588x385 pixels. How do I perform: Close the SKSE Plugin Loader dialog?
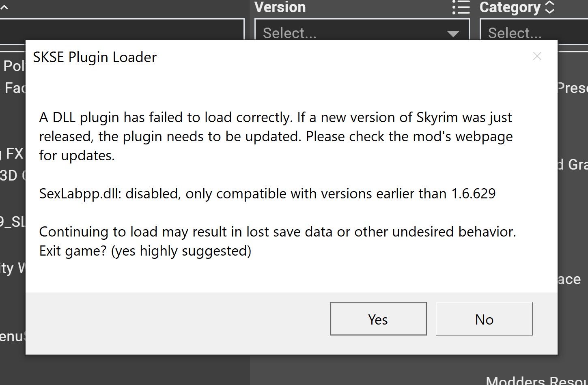coord(537,56)
